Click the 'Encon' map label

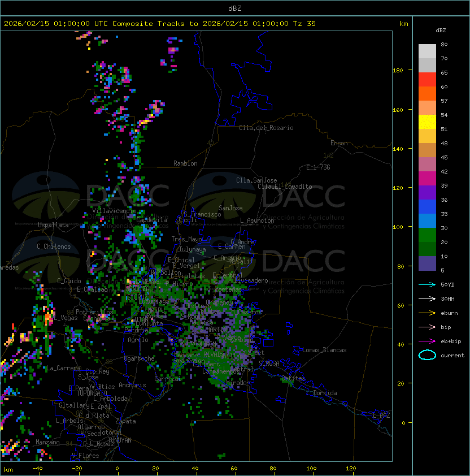click(339, 143)
